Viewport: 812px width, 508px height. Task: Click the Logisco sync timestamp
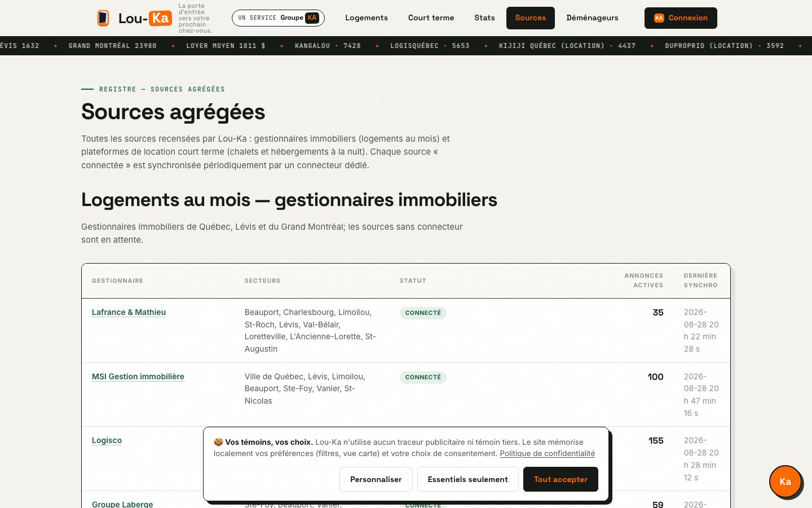click(x=701, y=459)
